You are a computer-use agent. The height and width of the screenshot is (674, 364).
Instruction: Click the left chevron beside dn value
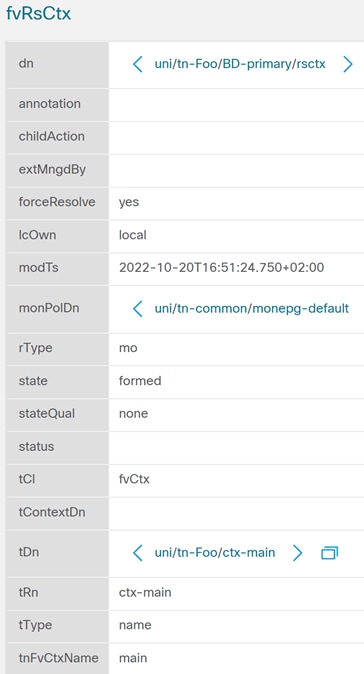pyautogui.click(x=138, y=64)
